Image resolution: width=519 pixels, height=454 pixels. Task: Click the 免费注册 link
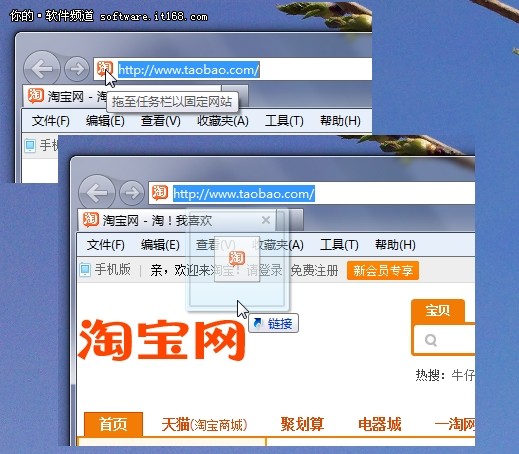coord(314,270)
